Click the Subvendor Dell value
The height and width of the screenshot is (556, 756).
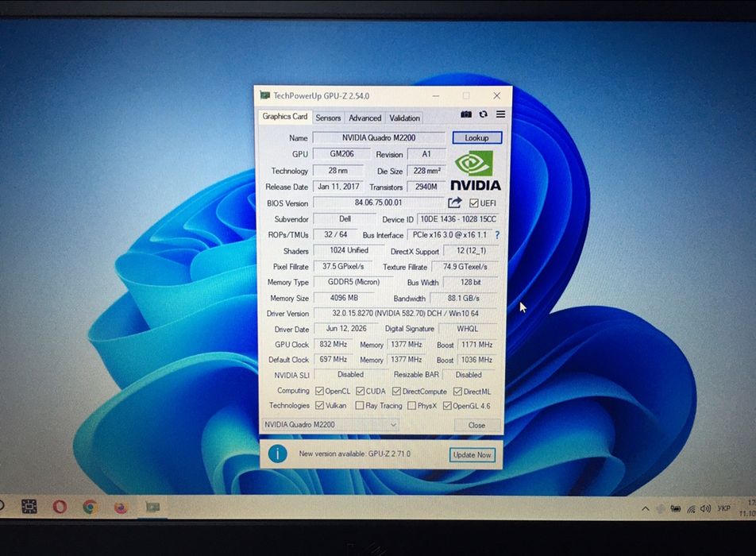click(345, 219)
